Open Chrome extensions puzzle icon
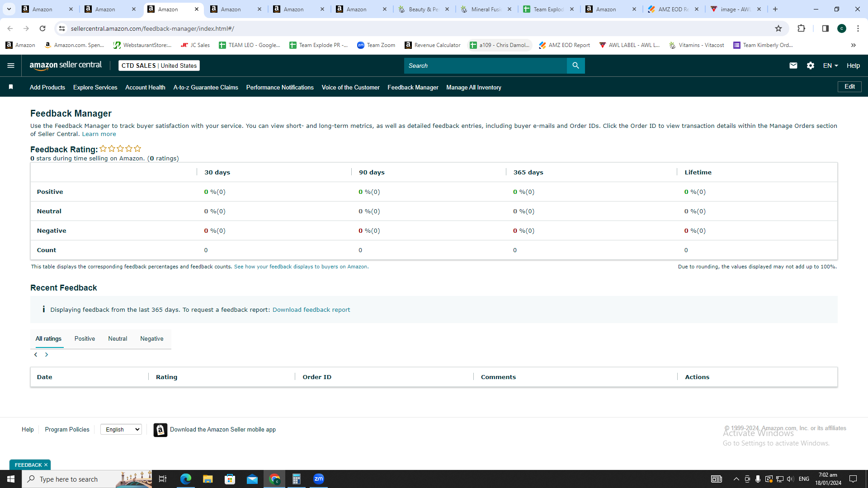868x488 pixels. click(801, 28)
